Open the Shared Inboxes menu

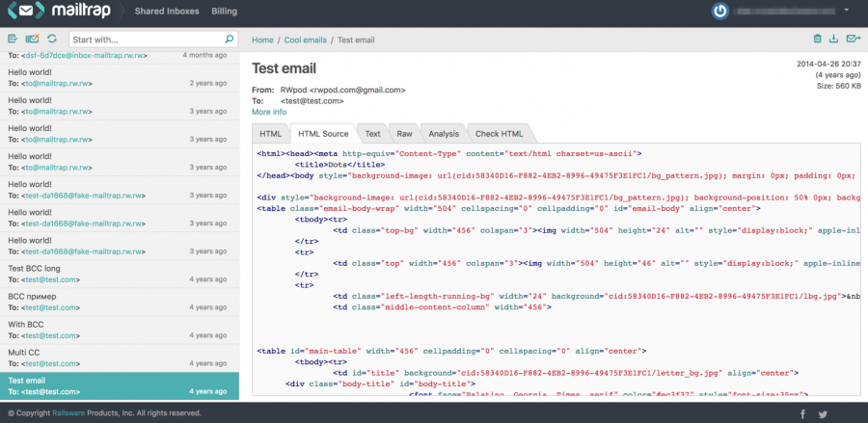(x=167, y=11)
